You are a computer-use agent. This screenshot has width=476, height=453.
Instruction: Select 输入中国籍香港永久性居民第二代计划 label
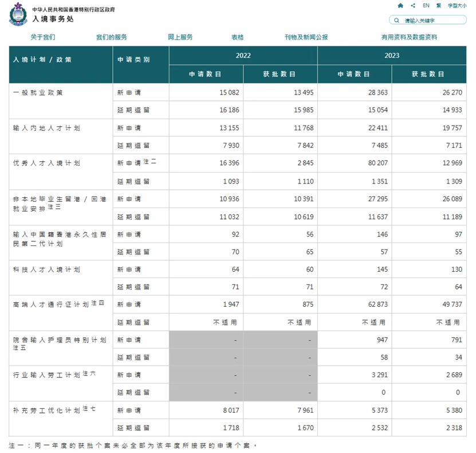[60, 239]
